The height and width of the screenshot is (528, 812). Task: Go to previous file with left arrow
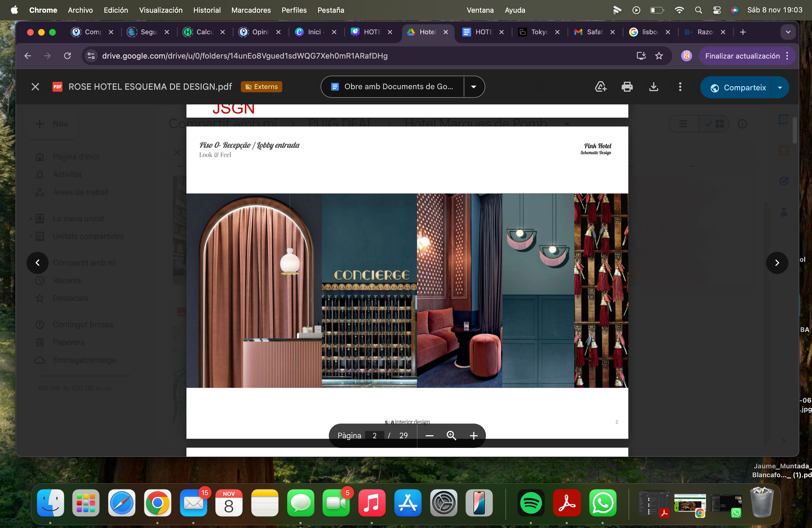click(x=37, y=263)
